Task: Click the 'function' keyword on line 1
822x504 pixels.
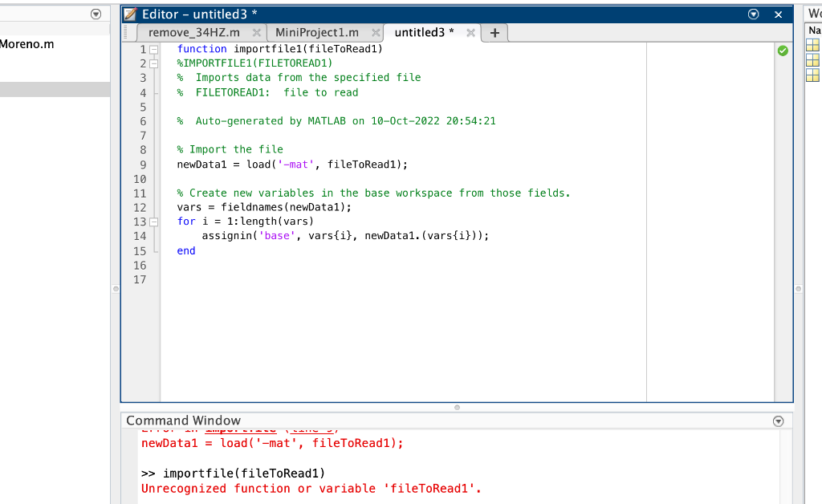Action: point(201,49)
